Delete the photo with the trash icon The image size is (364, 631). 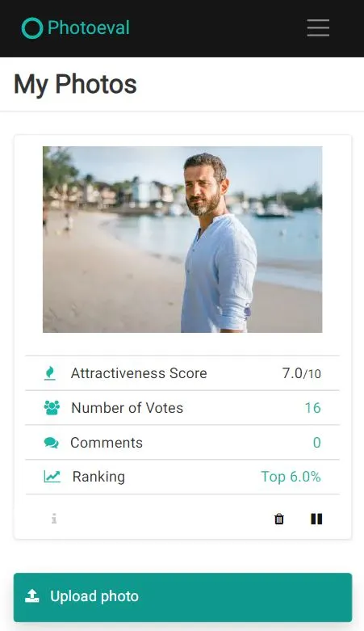[278, 519]
